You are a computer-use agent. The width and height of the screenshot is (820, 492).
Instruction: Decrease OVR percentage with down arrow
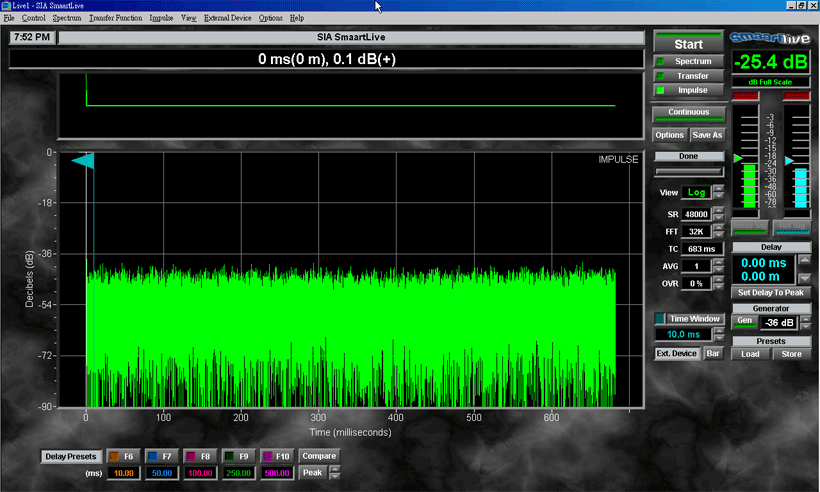(719, 287)
